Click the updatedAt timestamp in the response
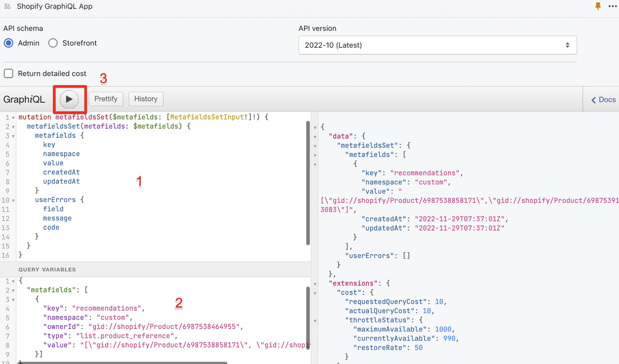 click(460, 228)
